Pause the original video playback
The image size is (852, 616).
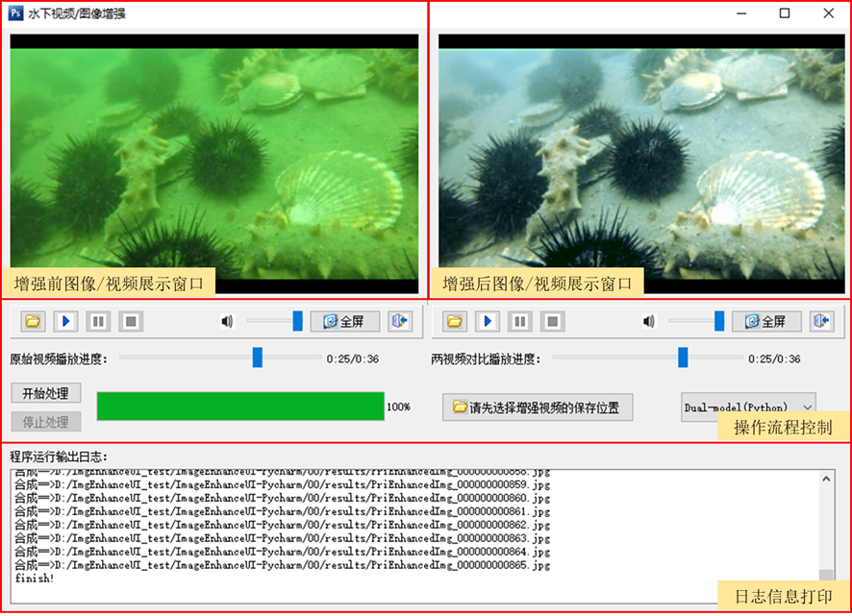98,321
